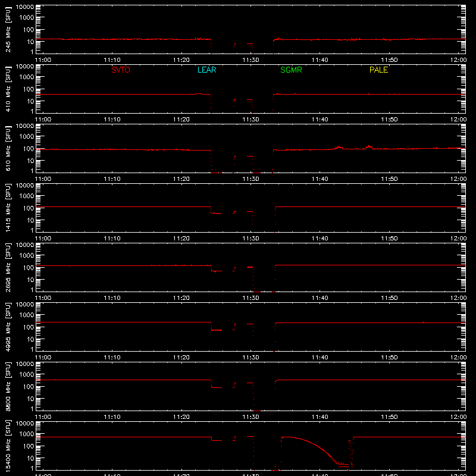This screenshot has width=476, height=476.
Task: Select the 1415 MHz [SFU] axis title
Action: pyautogui.click(x=8, y=208)
